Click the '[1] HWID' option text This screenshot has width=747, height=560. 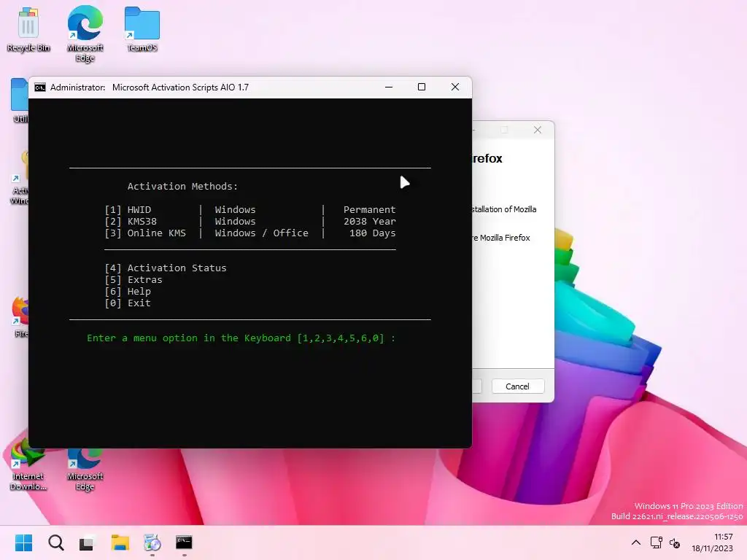128,209
